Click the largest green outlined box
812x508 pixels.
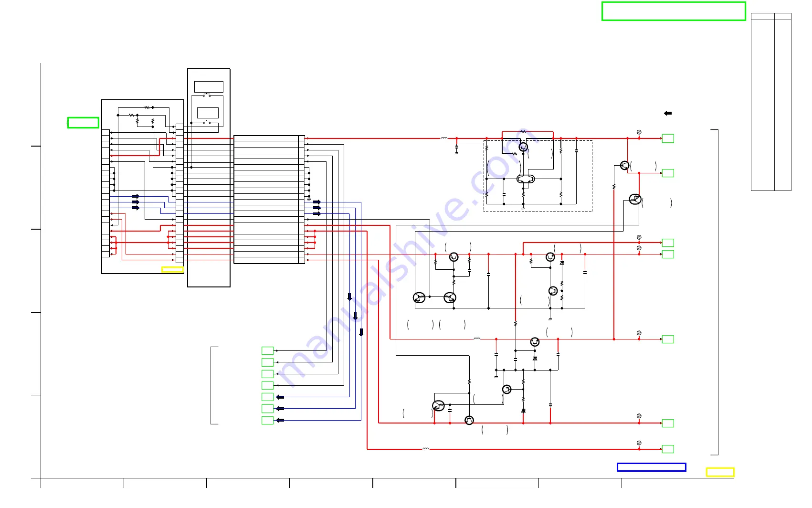click(x=674, y=11)
